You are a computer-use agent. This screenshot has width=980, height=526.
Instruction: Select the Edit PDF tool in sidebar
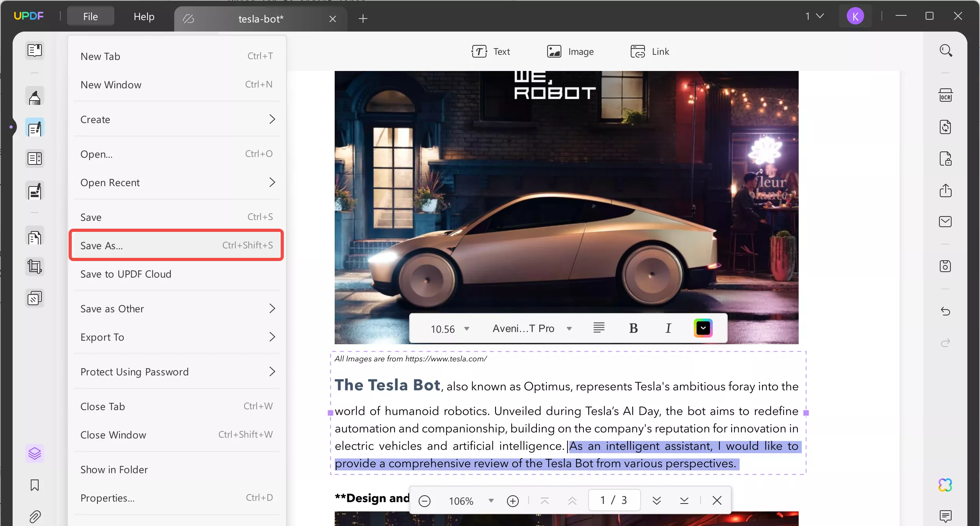click(35, 128)
